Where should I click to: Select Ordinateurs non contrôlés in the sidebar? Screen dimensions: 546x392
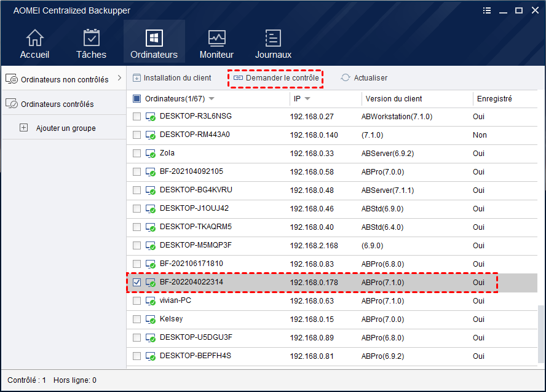tap(64, 79)
